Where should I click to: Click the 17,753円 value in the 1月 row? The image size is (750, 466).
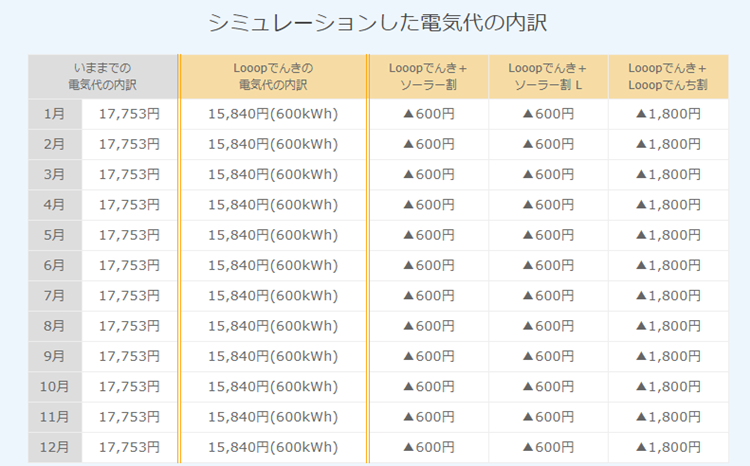[x=129, y=114]
